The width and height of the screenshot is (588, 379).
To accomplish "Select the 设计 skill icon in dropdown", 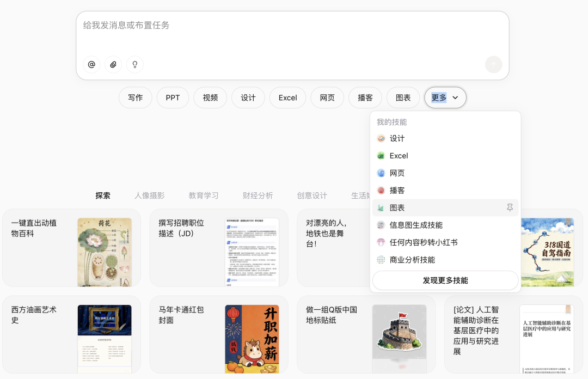I will pyautogui.click(x=381, y=138).
